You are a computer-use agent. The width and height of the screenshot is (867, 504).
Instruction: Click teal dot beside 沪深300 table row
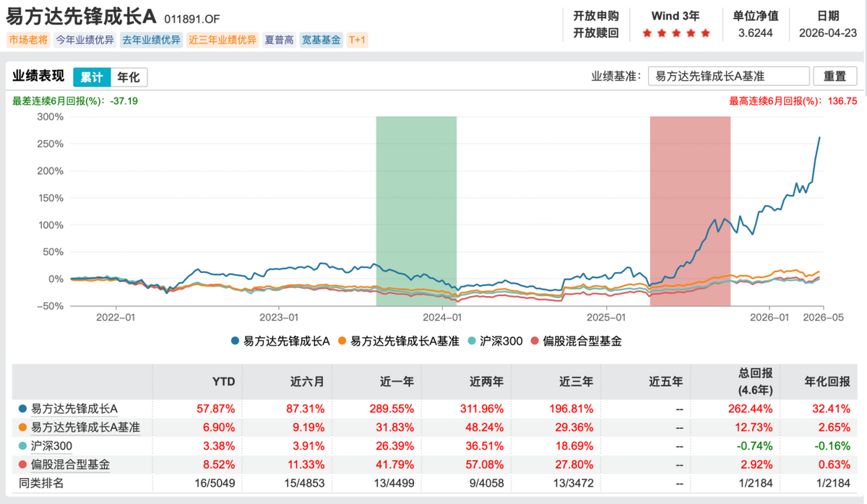coord(22,446)
